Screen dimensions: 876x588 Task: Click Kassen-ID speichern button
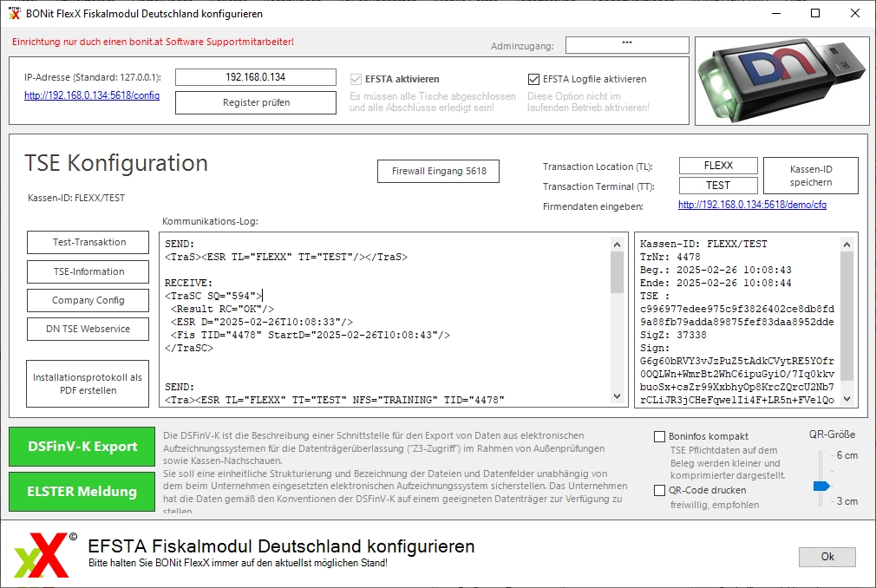811,175
